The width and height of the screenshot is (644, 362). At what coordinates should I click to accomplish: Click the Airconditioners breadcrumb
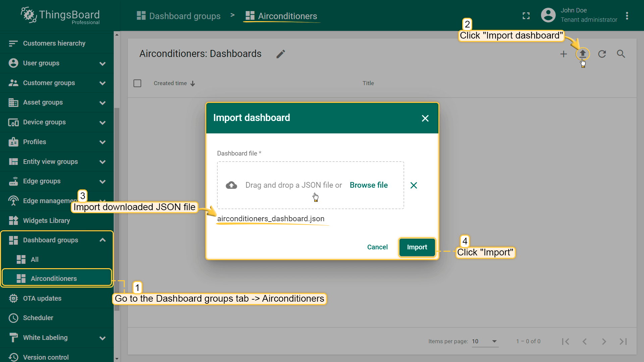[x=281, y=16]
